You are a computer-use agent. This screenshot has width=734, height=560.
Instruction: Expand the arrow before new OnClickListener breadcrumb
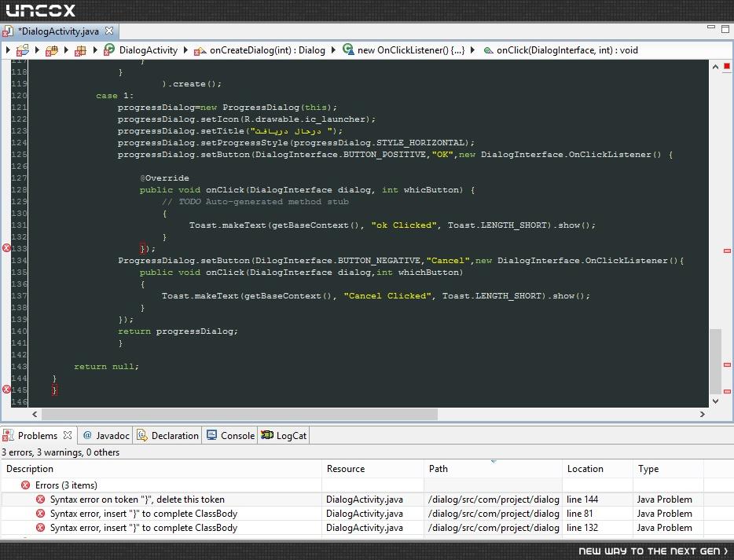click(334, 49)
